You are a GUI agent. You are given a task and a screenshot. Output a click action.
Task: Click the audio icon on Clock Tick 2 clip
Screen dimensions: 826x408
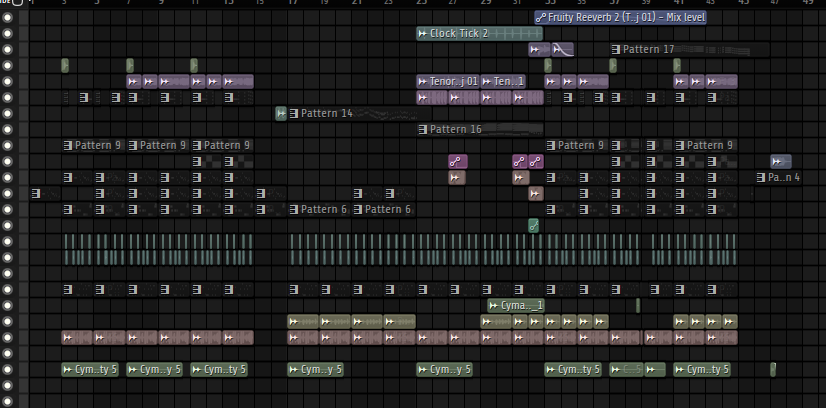[422, 34]
